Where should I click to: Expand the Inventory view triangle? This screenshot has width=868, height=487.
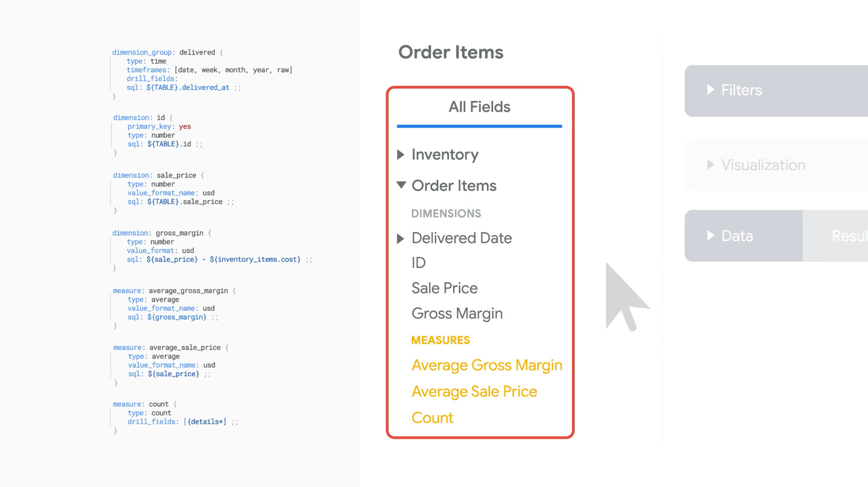(x=400, y=155)
